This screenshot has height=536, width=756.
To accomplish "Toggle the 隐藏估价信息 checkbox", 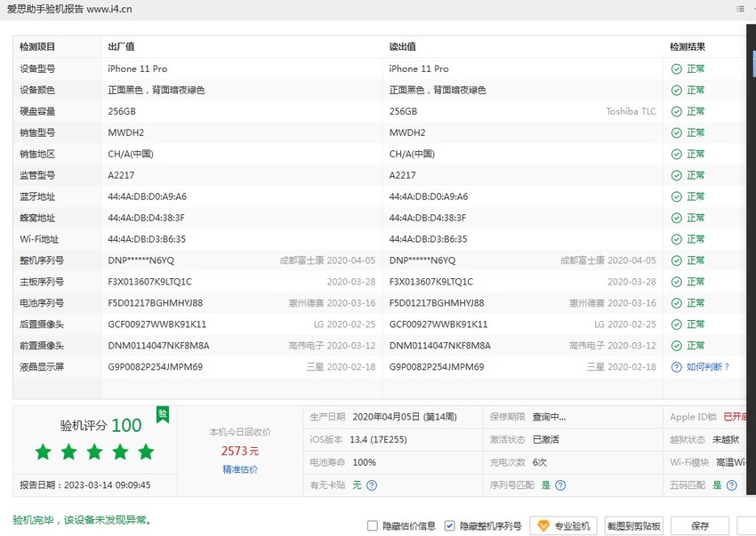I will pyautogui.click(x=372, y=525).
